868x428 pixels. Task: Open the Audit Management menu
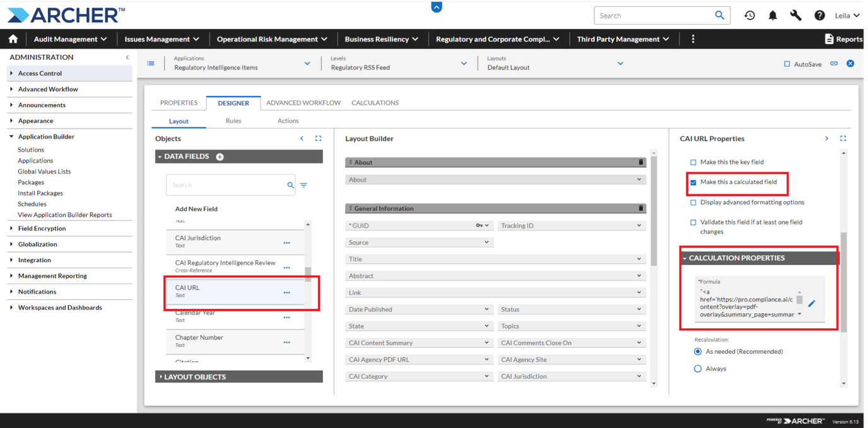point(70,39)
